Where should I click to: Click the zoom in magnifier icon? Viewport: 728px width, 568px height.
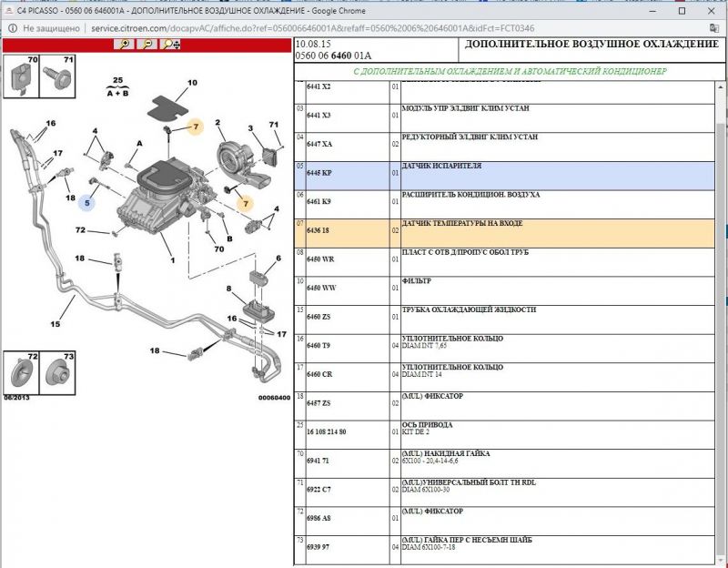[x=124, y=44]
